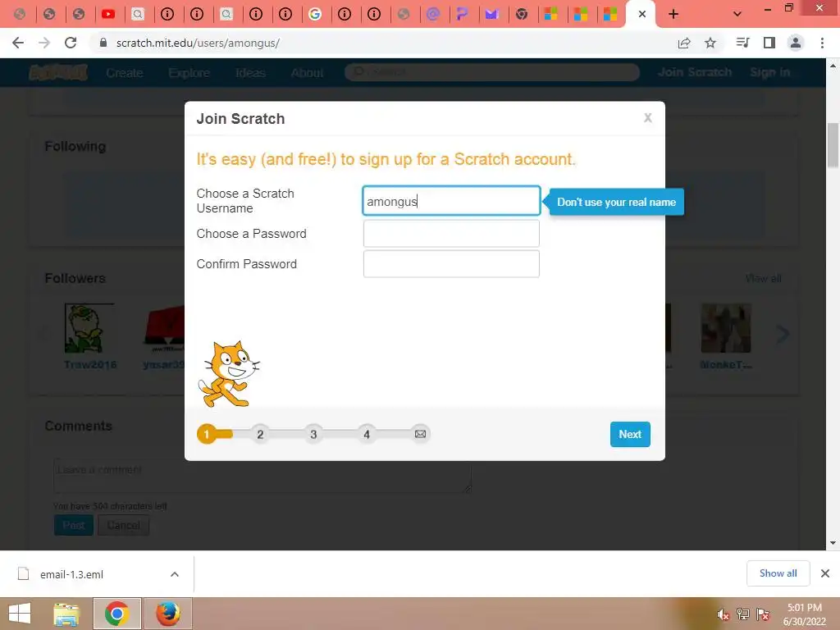Click the Confirm Password field

pyautogui.click(x=451, y=263)
